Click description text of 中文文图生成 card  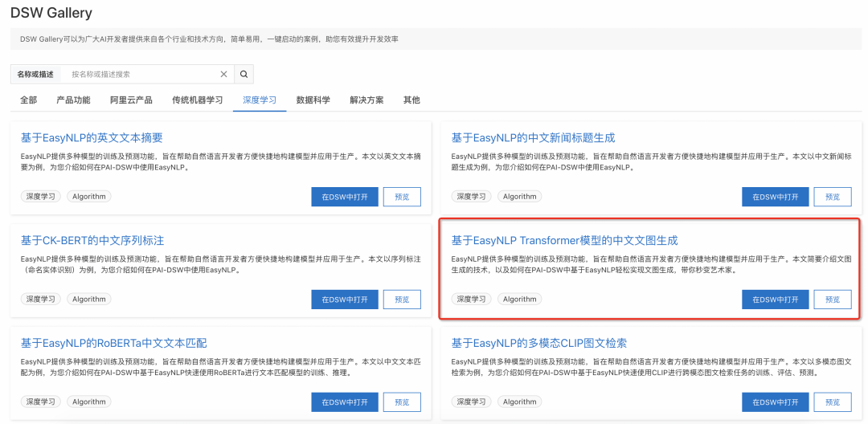(x=652, y=265)
